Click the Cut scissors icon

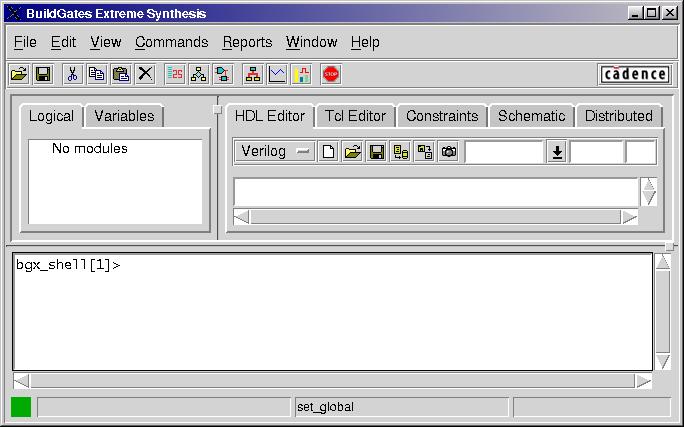pyautogui.click(x=72, y=75)
